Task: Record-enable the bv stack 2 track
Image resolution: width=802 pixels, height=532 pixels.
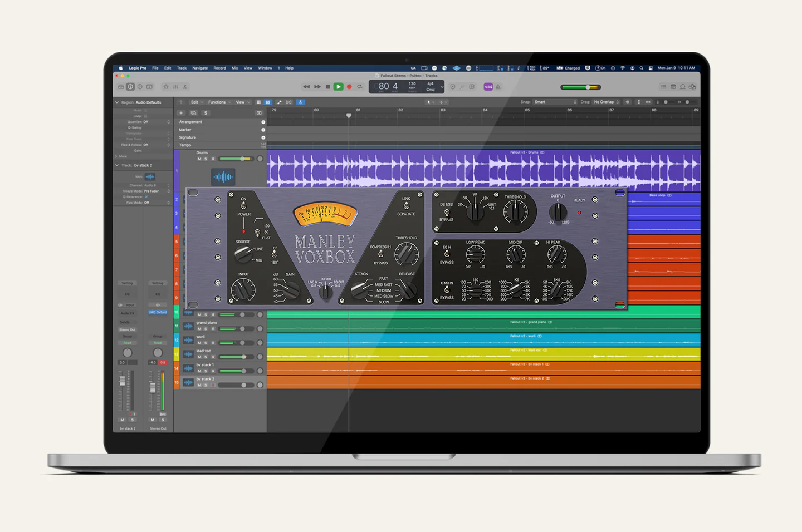Action: tap(213, 385)
